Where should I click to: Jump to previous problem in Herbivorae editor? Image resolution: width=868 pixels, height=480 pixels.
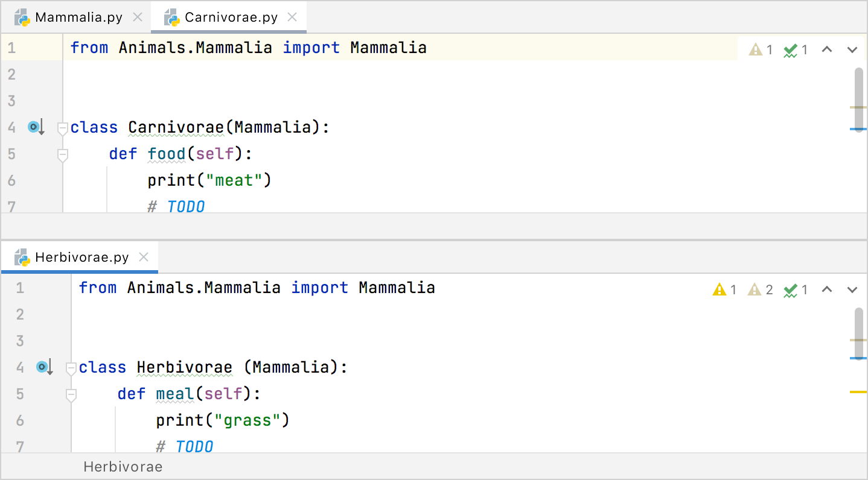pyautogui.click(x=827, y=289)
